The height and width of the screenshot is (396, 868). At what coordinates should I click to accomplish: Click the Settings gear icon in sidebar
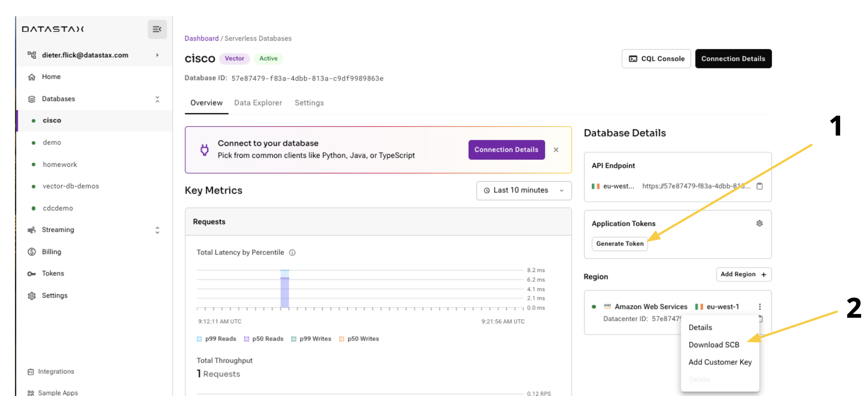[x=32, y=296]
